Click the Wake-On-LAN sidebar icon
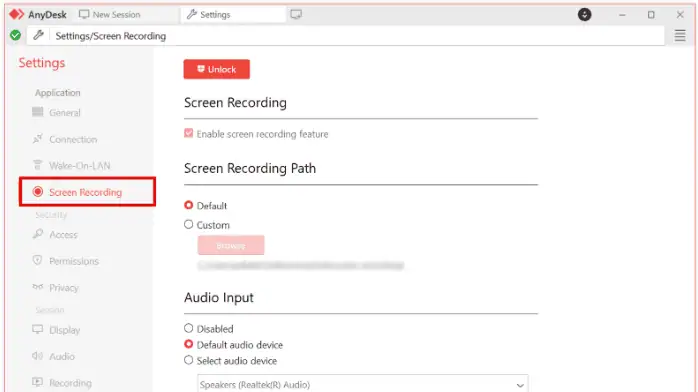This screenshot has height=392, width=698. 38,165
